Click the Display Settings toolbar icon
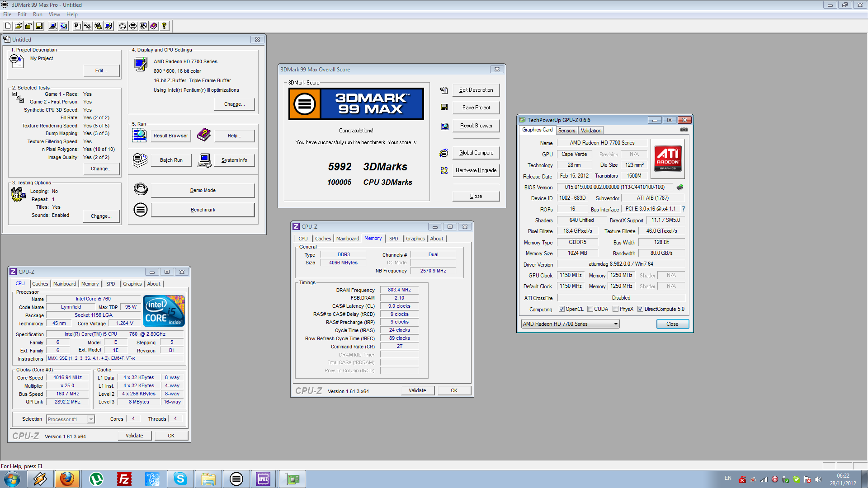The width and height of the screenshot is (868, 488). (108, 26)
